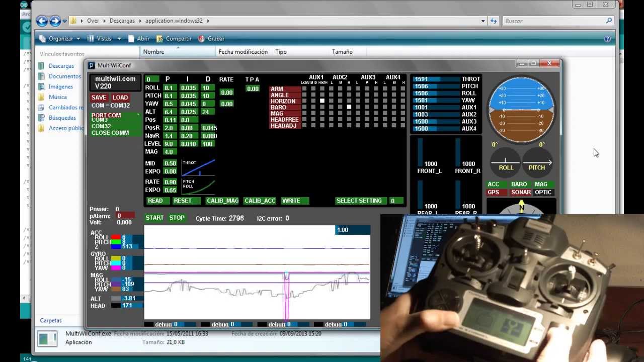Screen dimensions: 644x362
Task: Click the graph scale 1.00 field
Action: [353, 230]
